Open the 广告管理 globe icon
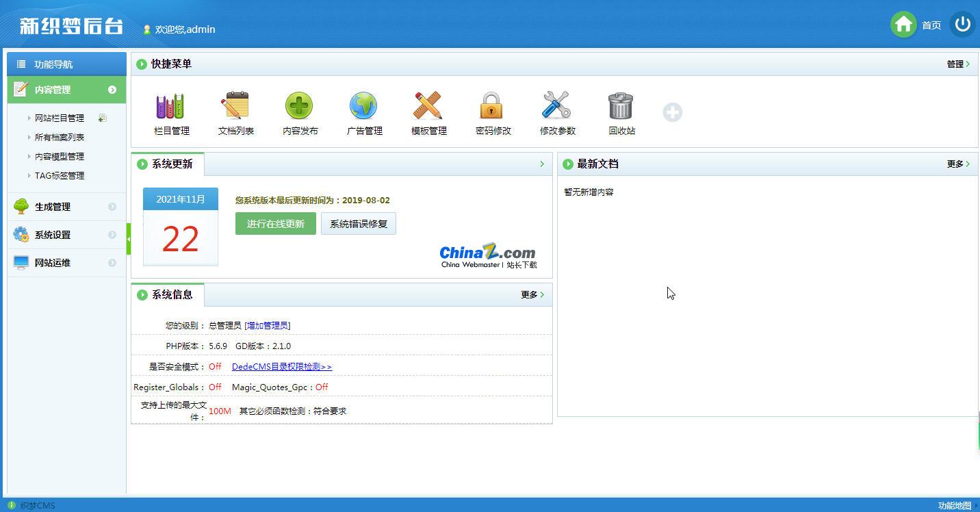The height and width of the screenshot is (512, 980). click(363, 106)
